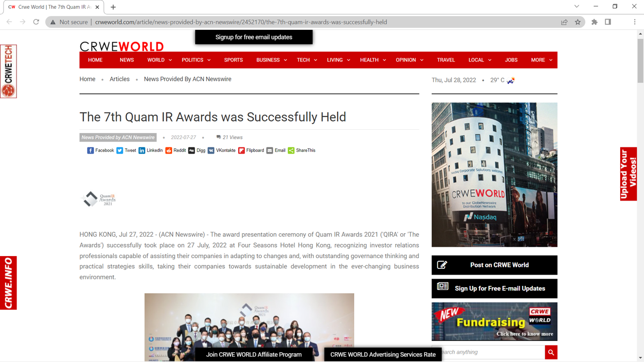This screenshot has height=362, width=644.
Task: Click the article title heading
Action: coord(213,117)
